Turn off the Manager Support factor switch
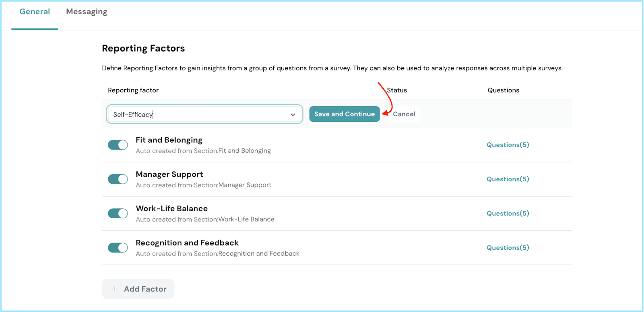Screen dimensions: 644x312 tap(118, 179)
